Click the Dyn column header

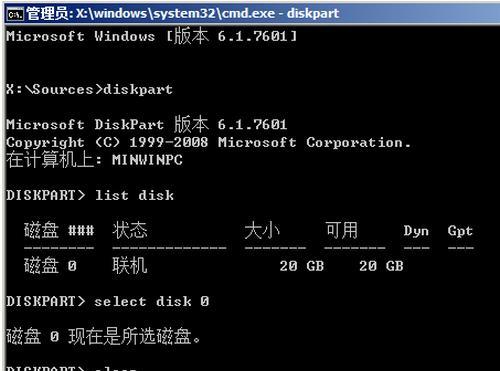pos(416,231)
